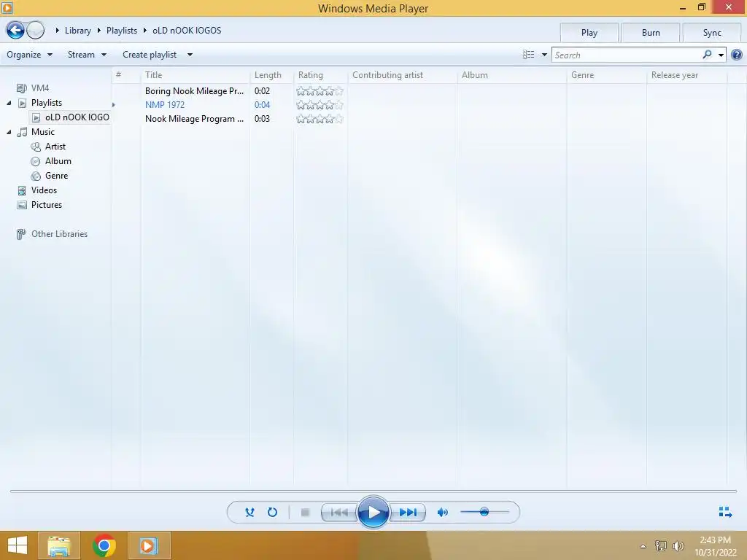
Task: Expand the arrow before Playlists breadcrumb
Action: pyautogui.click(x=99, y=31)
